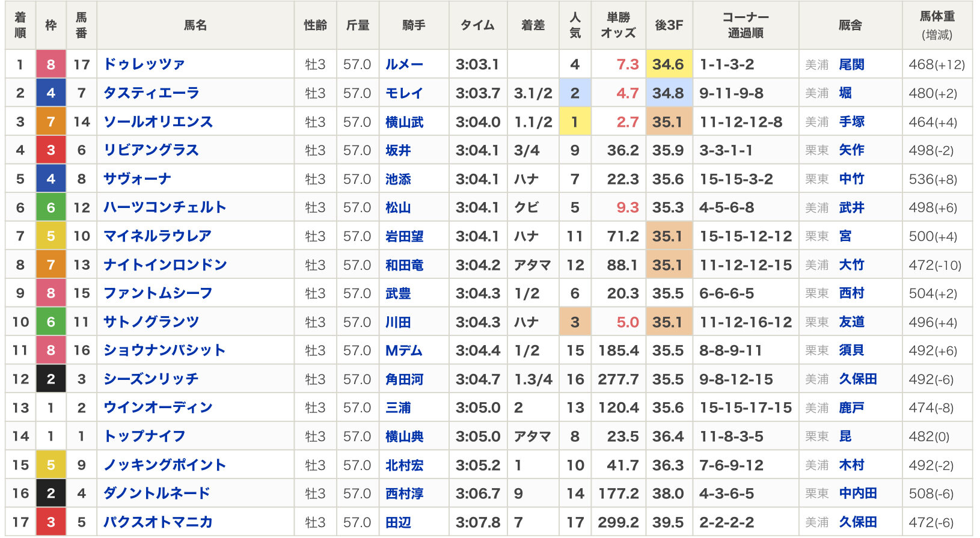The image size is (980, 538).
Task: Open jockey ルメール's profile link
Action: coord(404,64)
